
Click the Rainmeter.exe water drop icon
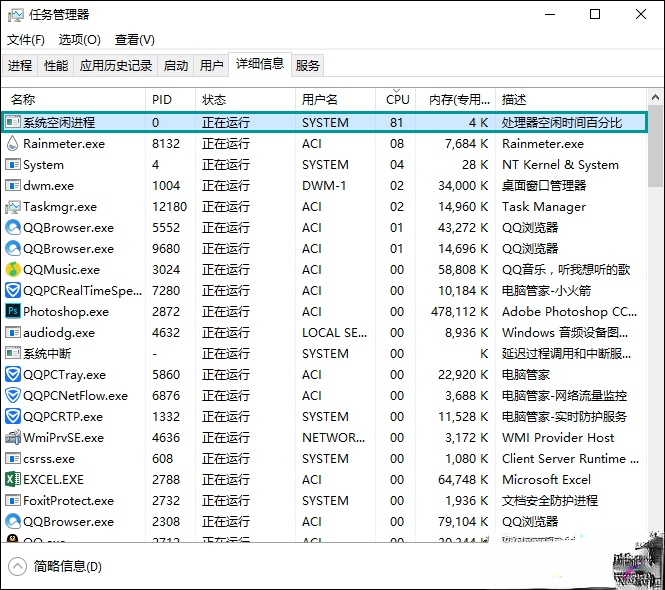point(13,143)
